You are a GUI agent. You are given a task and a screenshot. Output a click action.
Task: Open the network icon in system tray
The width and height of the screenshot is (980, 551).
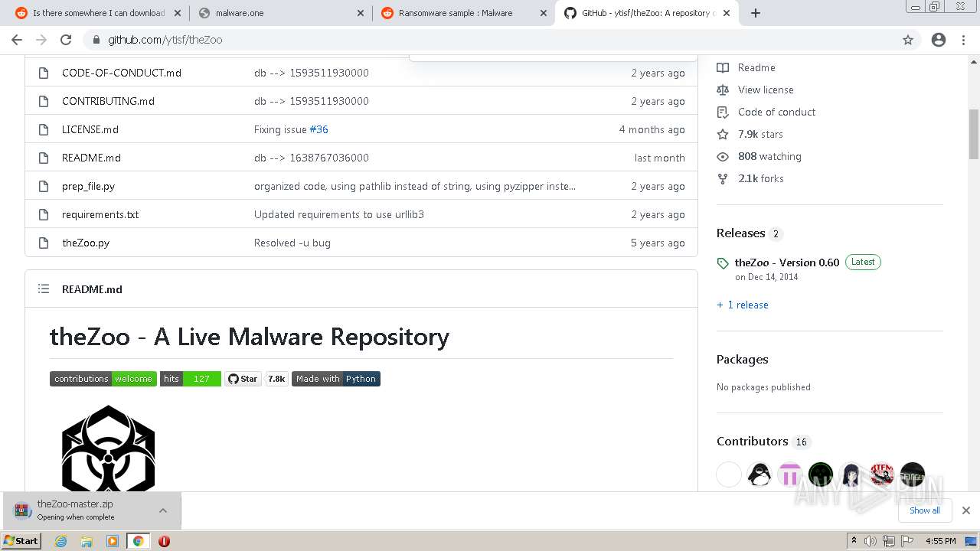click(x=888, y=541)
